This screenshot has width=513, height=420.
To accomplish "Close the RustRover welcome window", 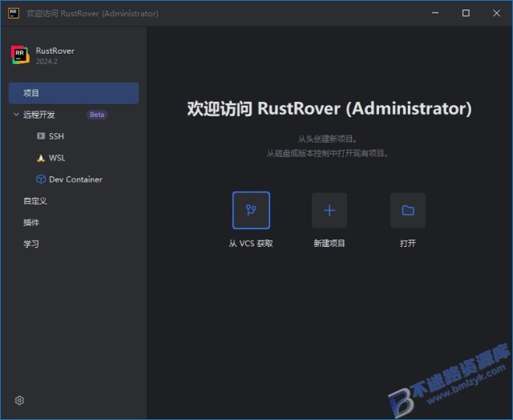I will click(496, 13).
